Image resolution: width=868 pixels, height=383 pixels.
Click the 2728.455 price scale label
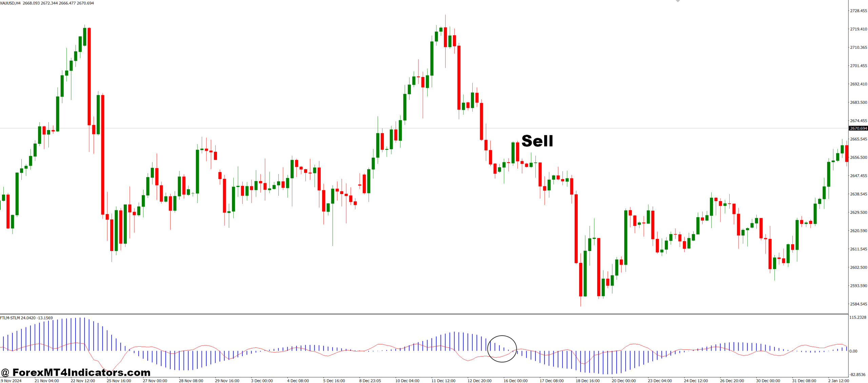click(858, 11)
